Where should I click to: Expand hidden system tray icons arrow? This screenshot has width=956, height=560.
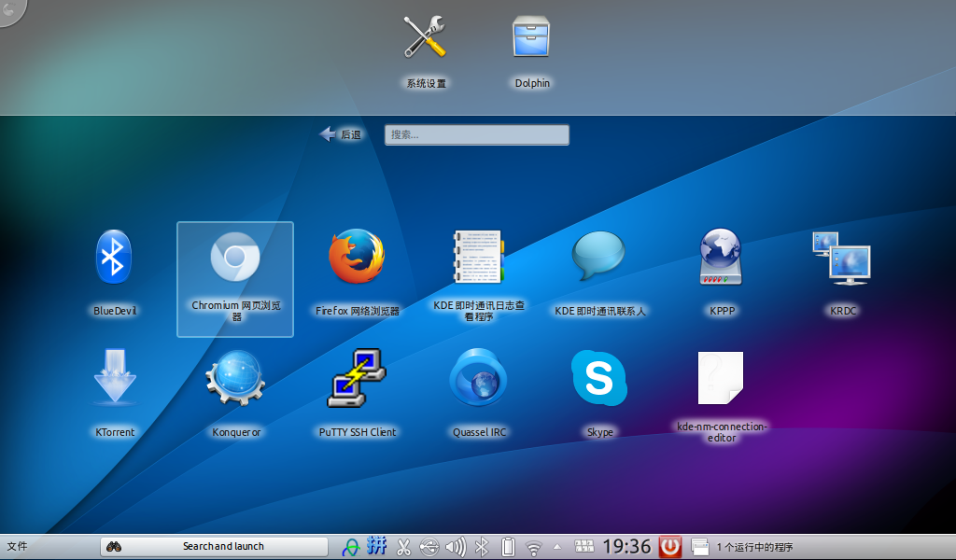pos(556,547)
